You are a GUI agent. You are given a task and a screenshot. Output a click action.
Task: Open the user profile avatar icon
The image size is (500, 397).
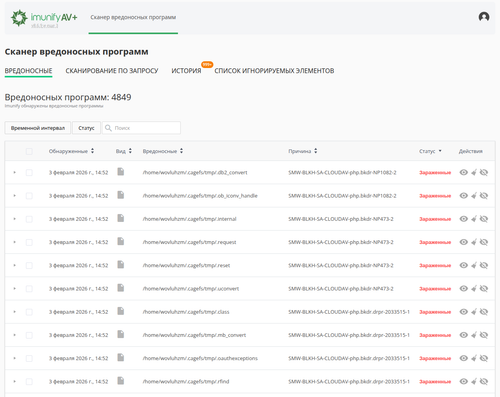484,17
